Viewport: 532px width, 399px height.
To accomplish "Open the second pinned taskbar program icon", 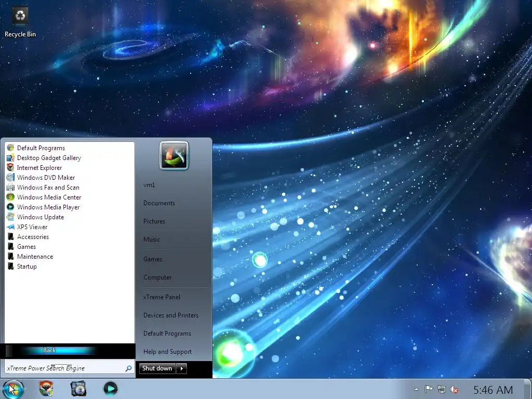I will tap(78, 389).
